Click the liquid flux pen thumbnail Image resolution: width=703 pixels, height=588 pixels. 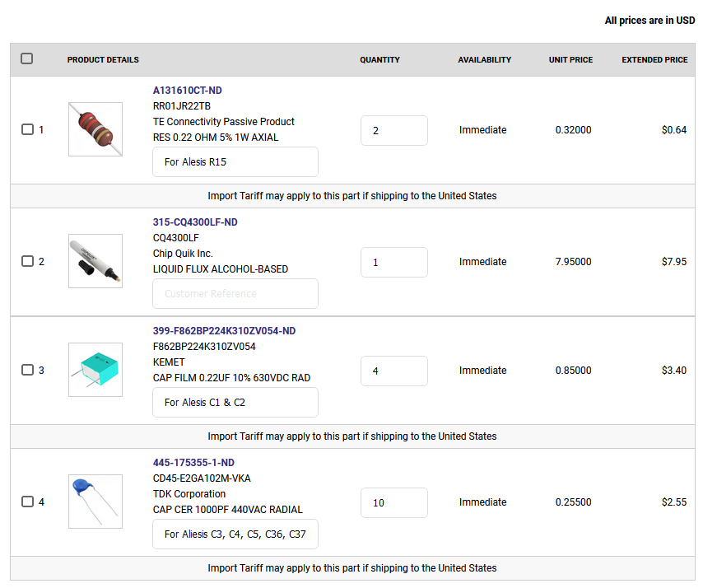tap(95, 261)
